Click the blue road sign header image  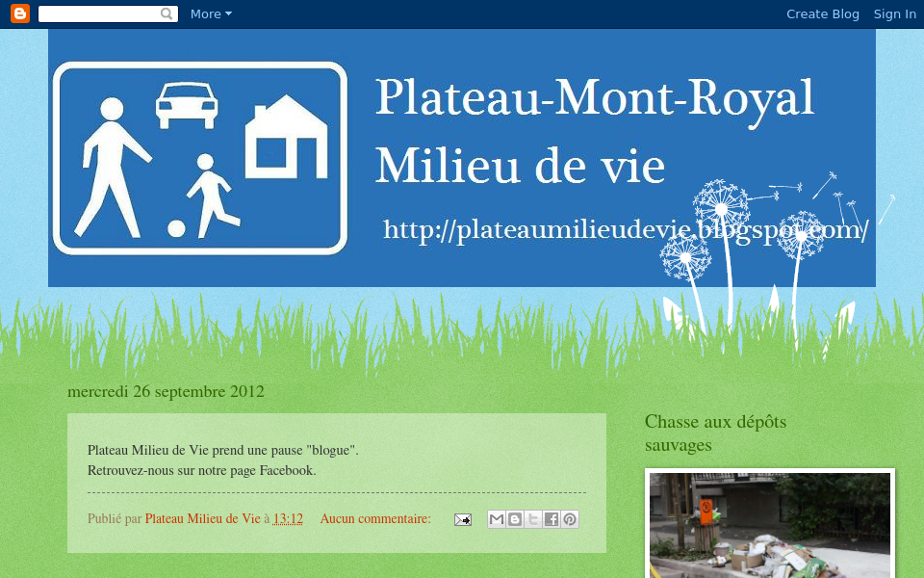click(199, 157)
